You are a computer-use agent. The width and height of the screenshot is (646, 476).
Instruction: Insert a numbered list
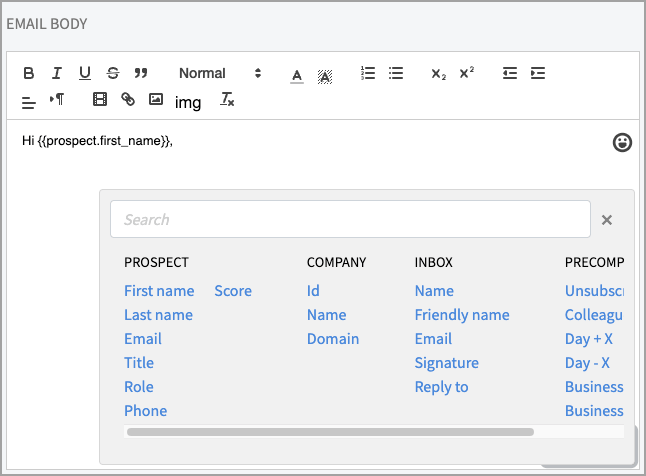(x=368, y=73)
